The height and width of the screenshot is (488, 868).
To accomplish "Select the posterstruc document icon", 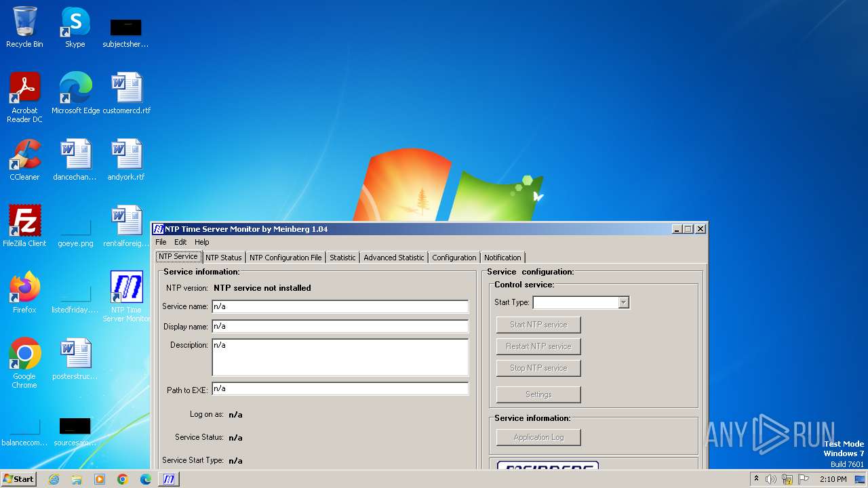I will click(75, 359).
